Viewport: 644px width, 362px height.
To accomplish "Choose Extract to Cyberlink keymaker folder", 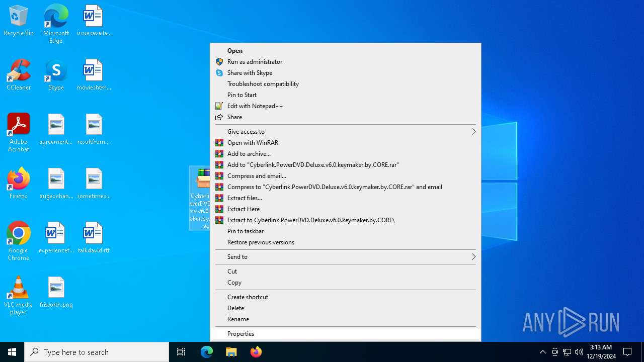I will tap(346, 220).
